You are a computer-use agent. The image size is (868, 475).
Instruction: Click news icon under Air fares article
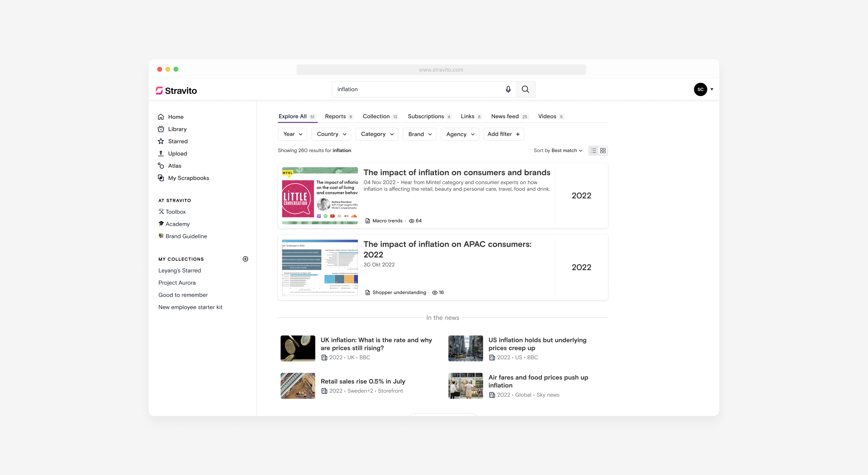pyautogui.click(x=492, y=395)
